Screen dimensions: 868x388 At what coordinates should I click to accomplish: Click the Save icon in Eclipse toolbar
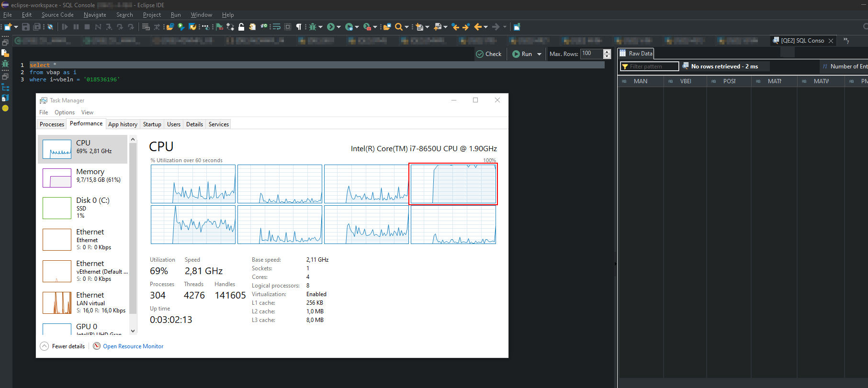pyautogui.click(x=26, y=27)
